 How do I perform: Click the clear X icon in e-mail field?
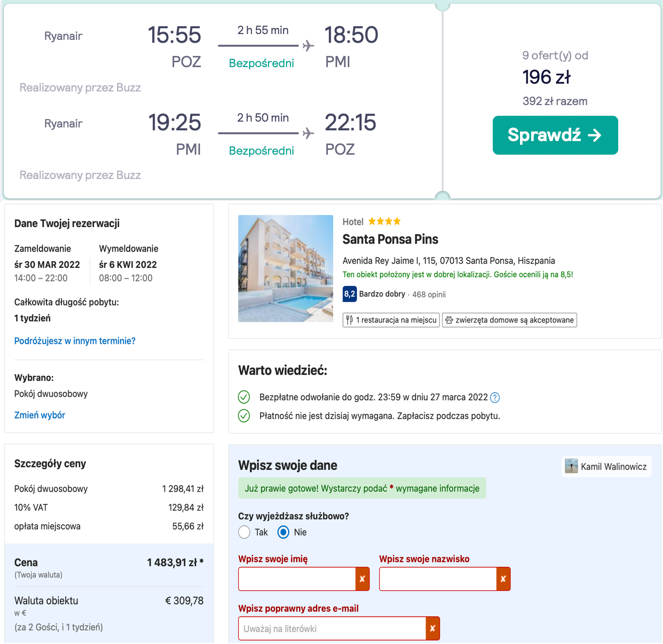(432, 628)
